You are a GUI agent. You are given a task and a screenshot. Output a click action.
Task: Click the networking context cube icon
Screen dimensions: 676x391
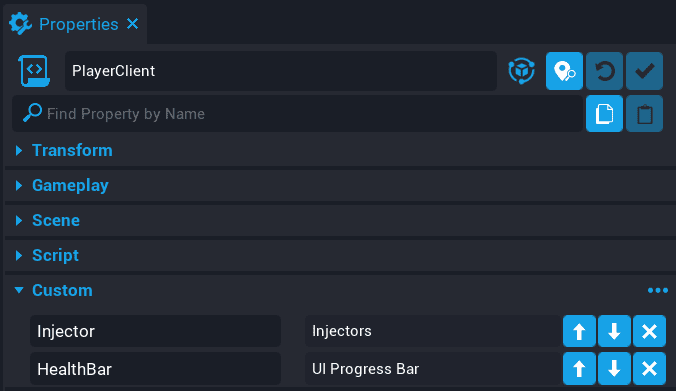(521, 71)
